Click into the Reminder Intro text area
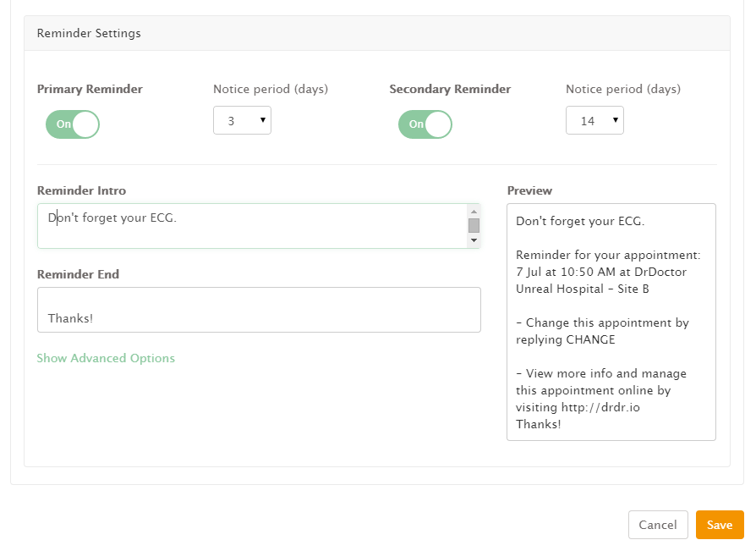The height and width of the screenshot is (551, 756). click(252, 226)
